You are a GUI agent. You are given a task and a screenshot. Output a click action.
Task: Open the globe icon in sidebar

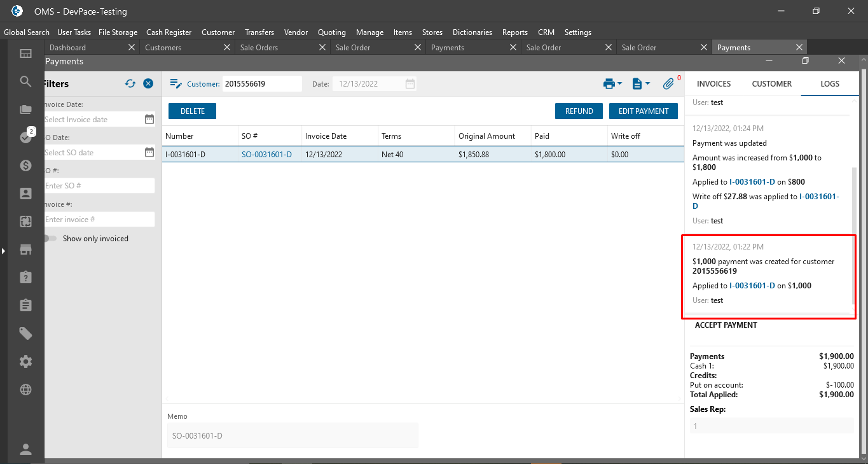tap(25, 390)
